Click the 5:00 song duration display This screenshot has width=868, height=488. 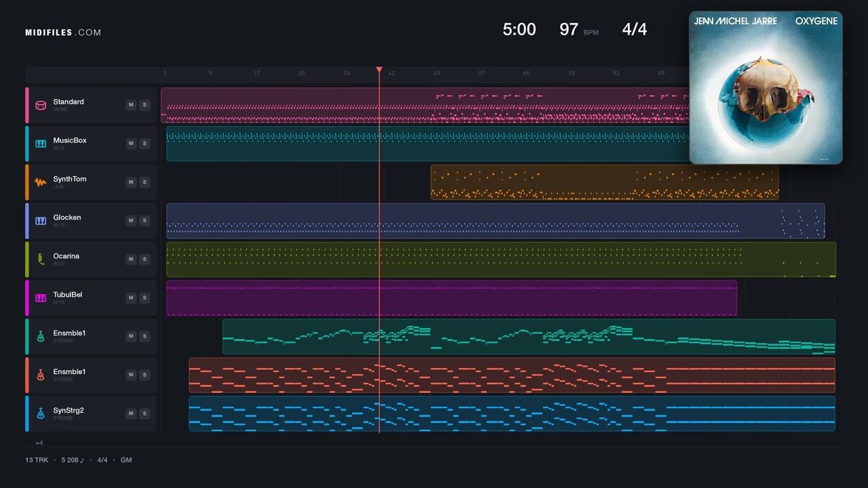(519, 29)
